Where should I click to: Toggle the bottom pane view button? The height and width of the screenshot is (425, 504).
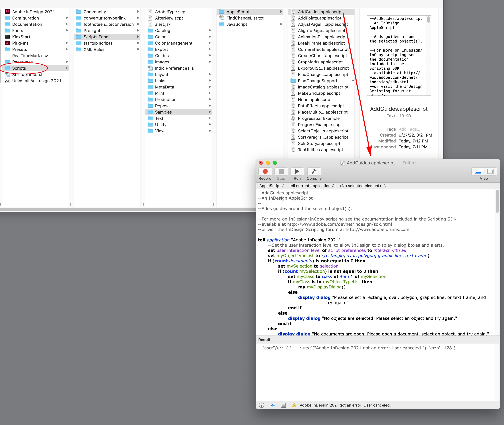(478, 172)
